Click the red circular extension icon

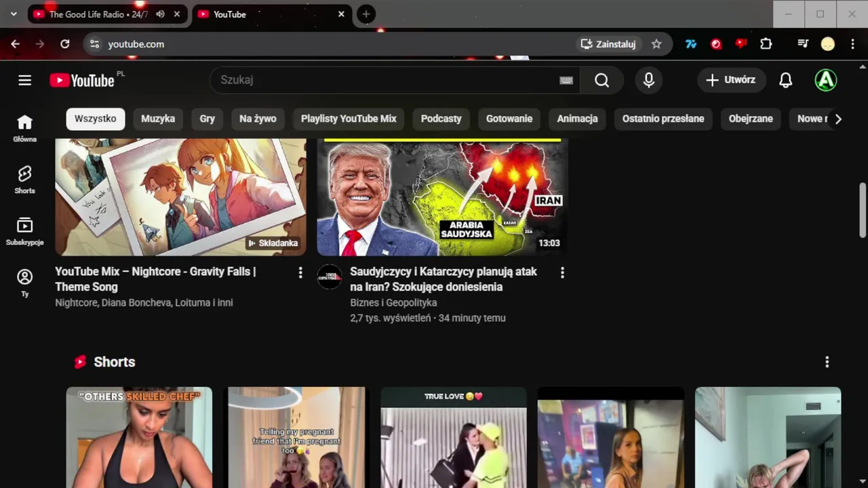click(716, 44)
